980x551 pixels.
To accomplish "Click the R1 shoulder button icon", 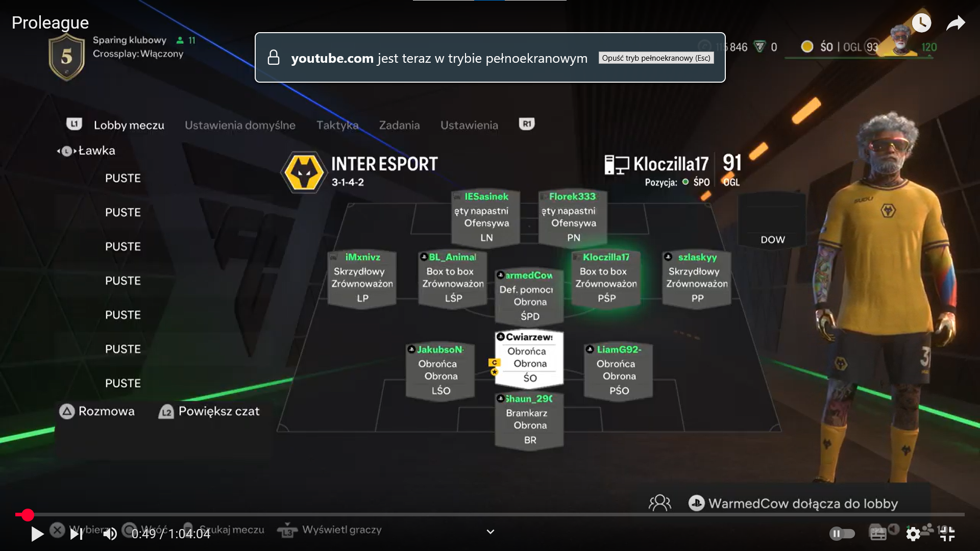I will [527, 124].
